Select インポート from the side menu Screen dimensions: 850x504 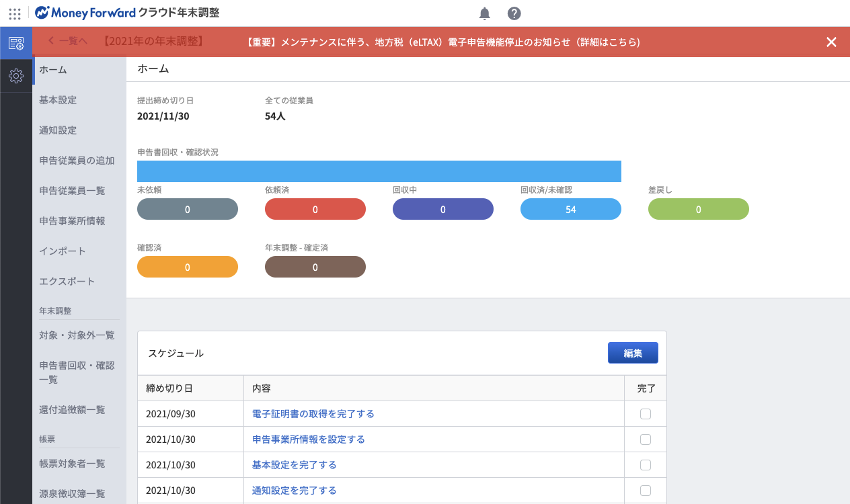pos(63,251)
